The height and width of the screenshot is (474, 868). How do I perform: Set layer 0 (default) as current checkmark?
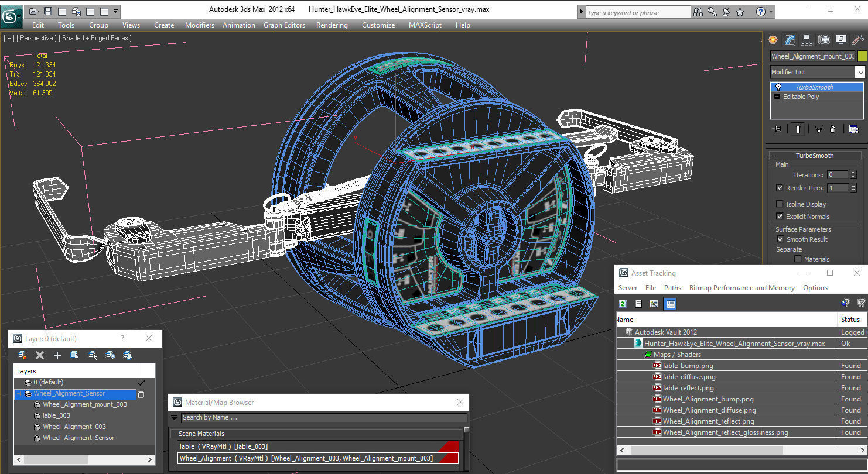(141, 382)
